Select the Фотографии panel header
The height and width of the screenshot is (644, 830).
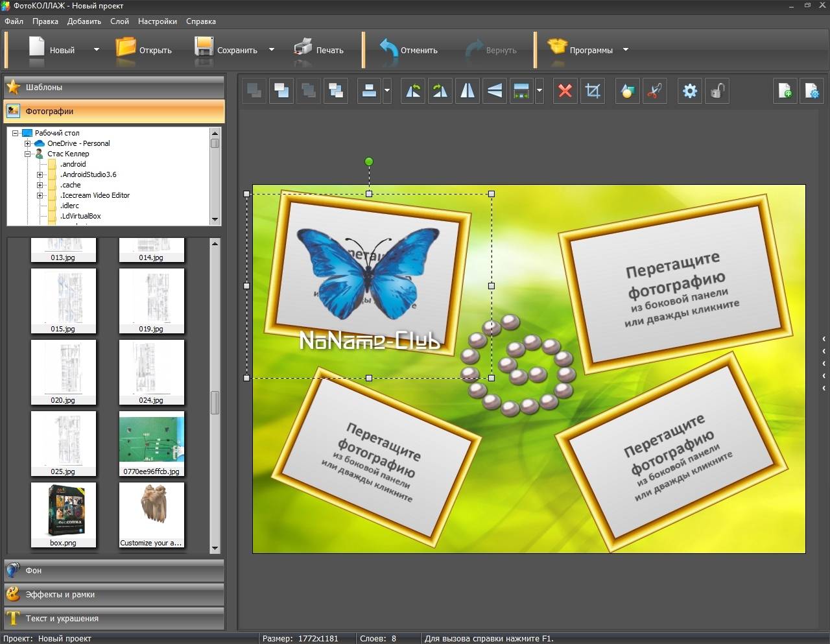(x=114, y=111)
